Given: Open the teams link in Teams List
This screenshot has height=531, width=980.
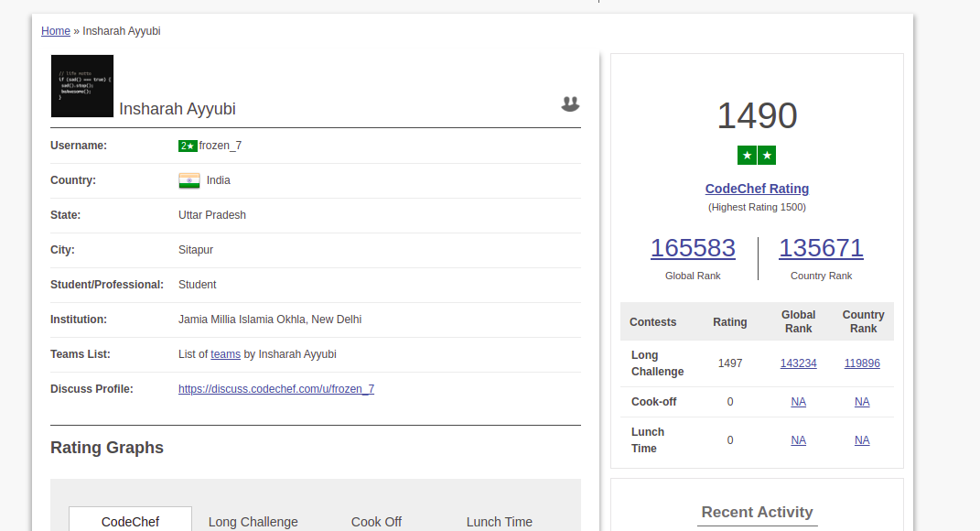Looking at the screenshot, I should pyautogui.click(x=226, y=354).
